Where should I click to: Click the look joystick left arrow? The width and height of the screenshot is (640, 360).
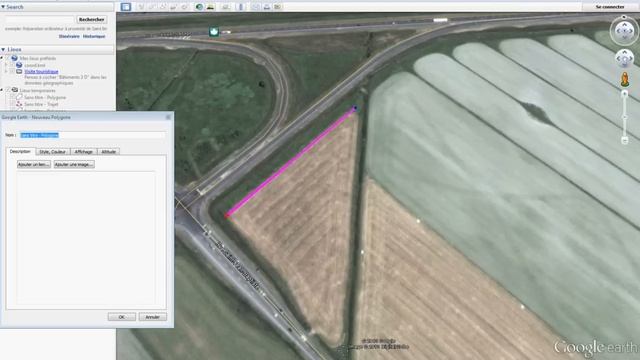pos(618,31)
